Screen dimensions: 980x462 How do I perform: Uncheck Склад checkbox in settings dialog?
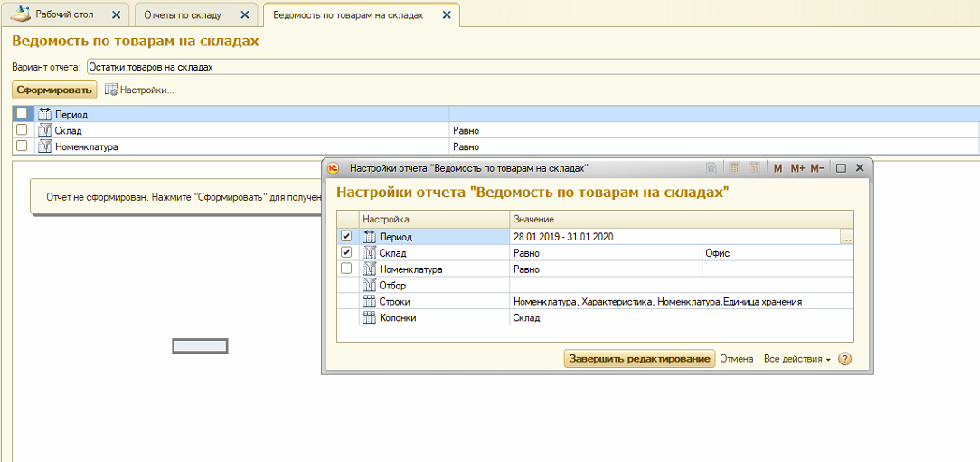[x=346, y=252]
